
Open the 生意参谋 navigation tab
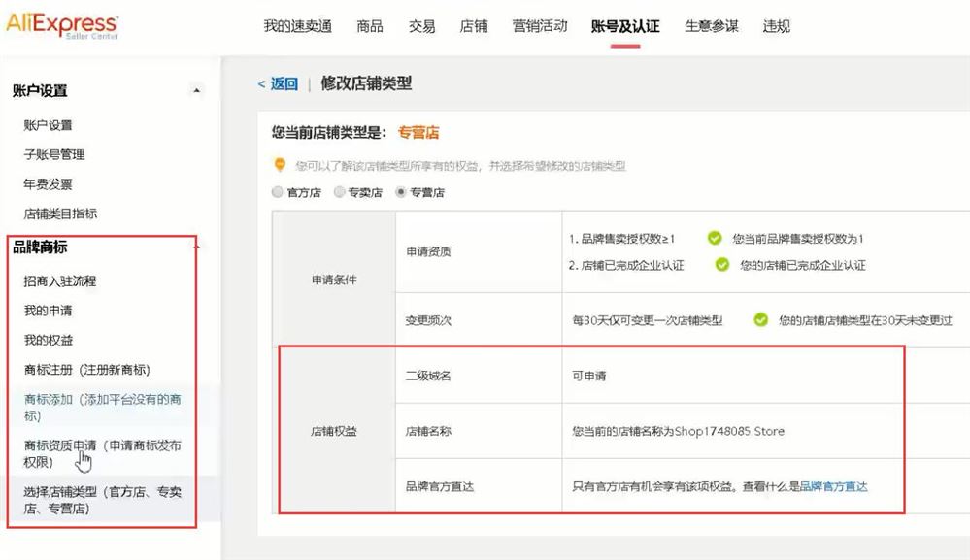(x=712, y=26)
